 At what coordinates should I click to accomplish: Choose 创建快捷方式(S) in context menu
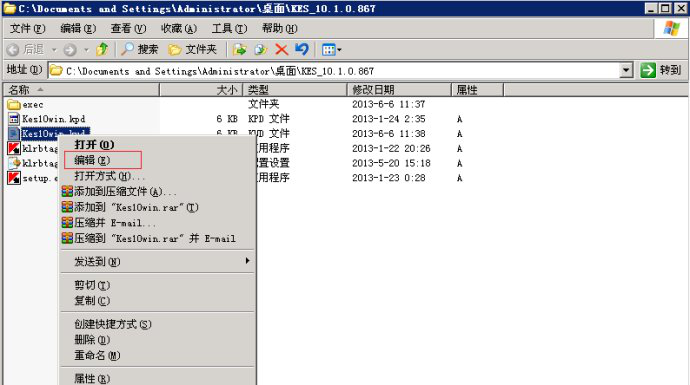157,324
